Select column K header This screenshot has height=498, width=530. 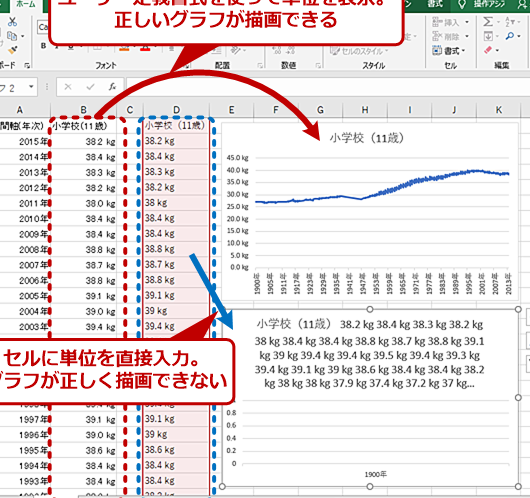499,110
